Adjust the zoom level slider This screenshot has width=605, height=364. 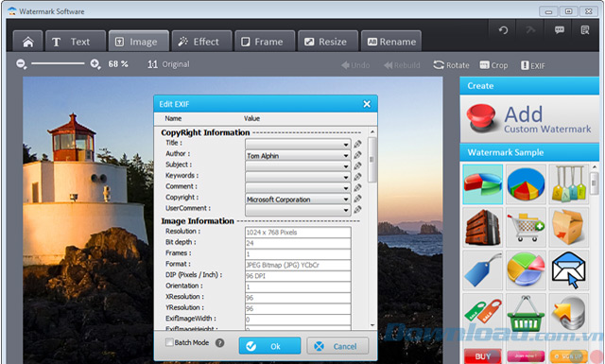58,63
